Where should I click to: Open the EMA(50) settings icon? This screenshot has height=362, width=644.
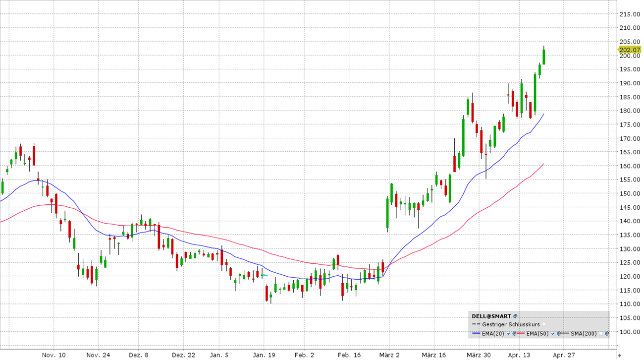pos(558,334)
